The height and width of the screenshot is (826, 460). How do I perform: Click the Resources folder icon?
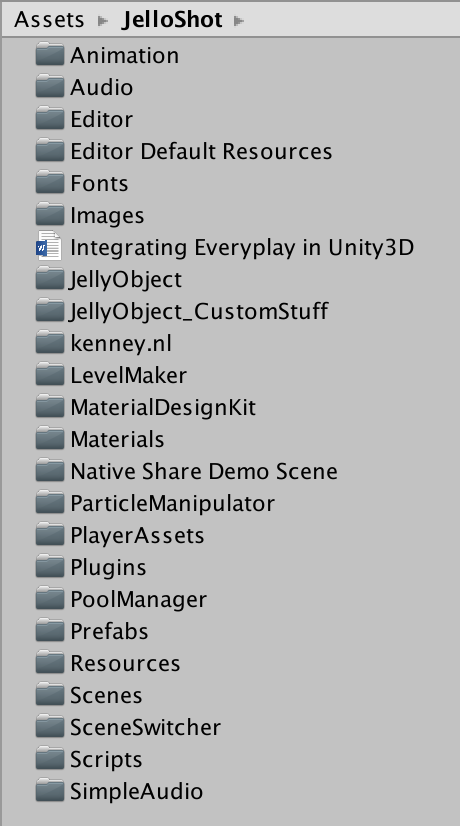(50, 662)
